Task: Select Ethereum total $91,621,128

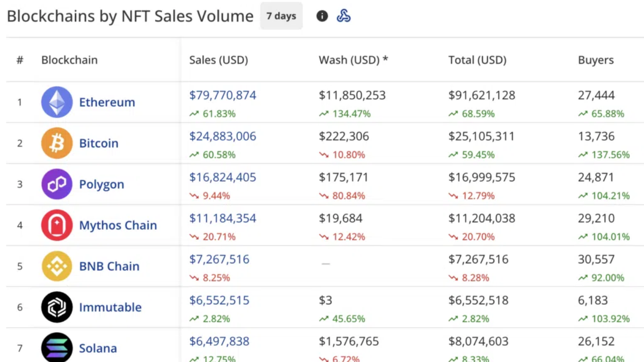Action: coord(482,95)
